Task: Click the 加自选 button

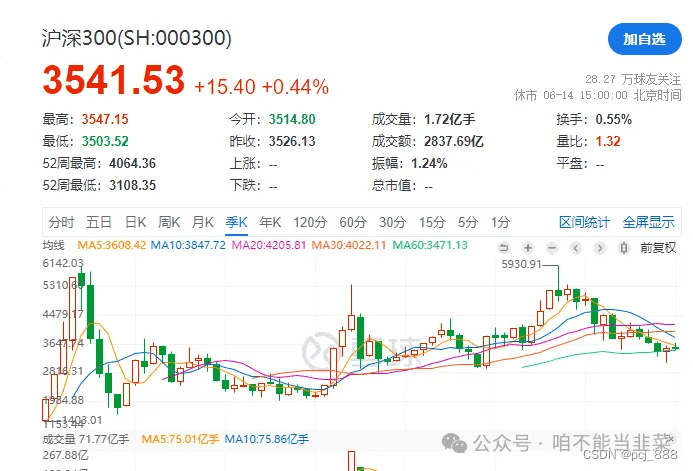Action: tap(644, 39)
